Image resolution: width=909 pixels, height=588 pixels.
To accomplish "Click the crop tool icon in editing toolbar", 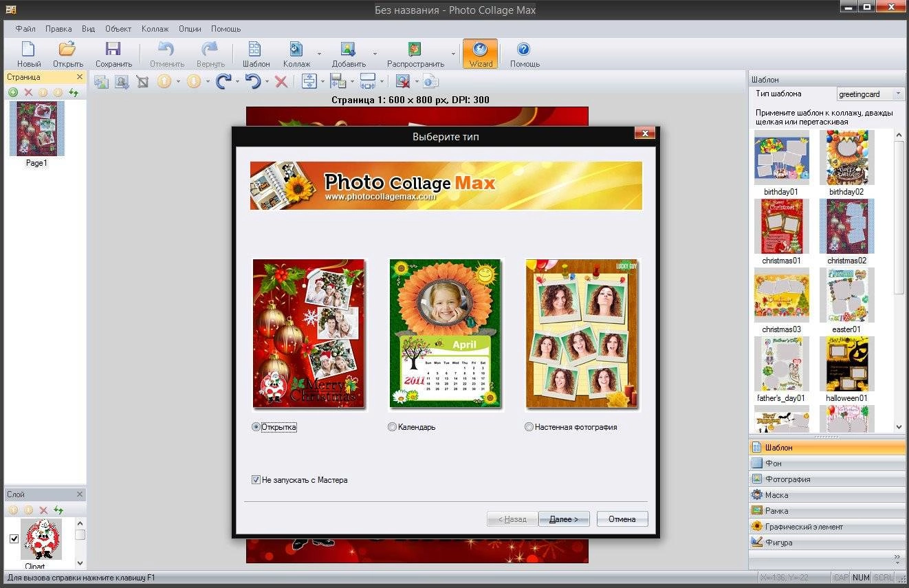I will tap(142, 82).
